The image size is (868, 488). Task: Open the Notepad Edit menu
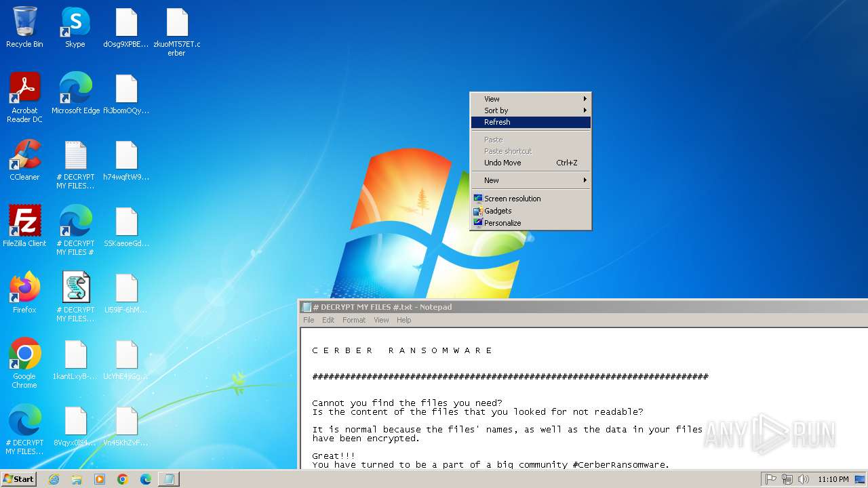(x=328, y=320)
